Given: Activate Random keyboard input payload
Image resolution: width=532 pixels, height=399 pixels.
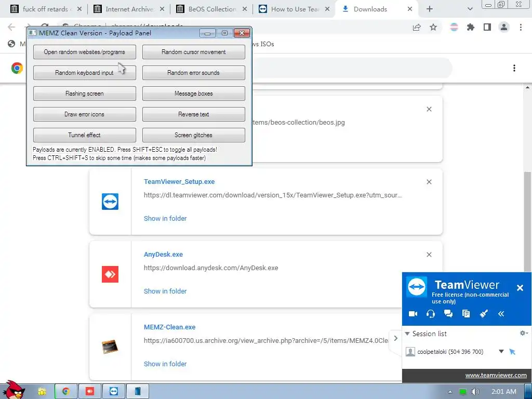Looking at the screenshot, I should (x=85, y=73).
